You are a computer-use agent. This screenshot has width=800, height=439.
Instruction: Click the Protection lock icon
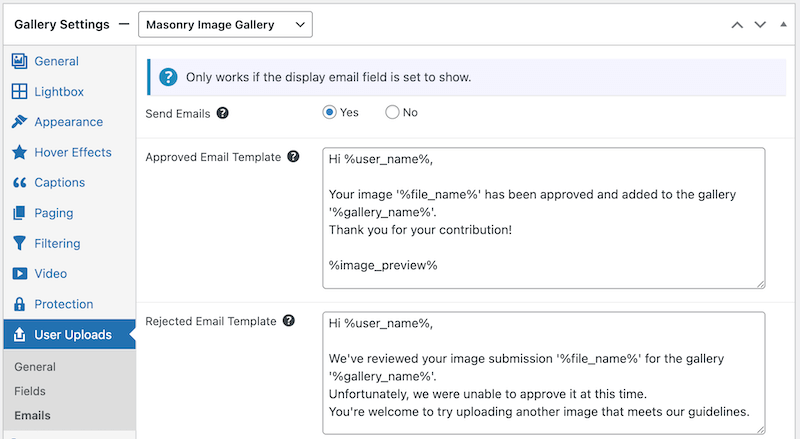(19, 304)
